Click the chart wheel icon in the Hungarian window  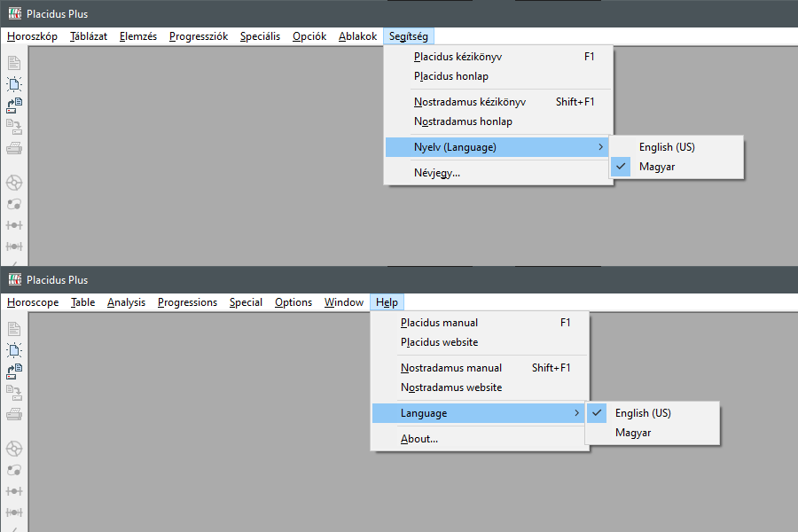tap(14, 183)
